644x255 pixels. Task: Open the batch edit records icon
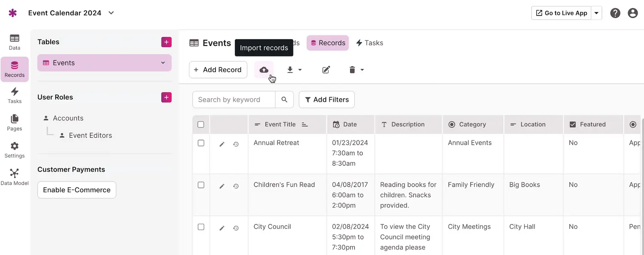[x=326, y=70]
